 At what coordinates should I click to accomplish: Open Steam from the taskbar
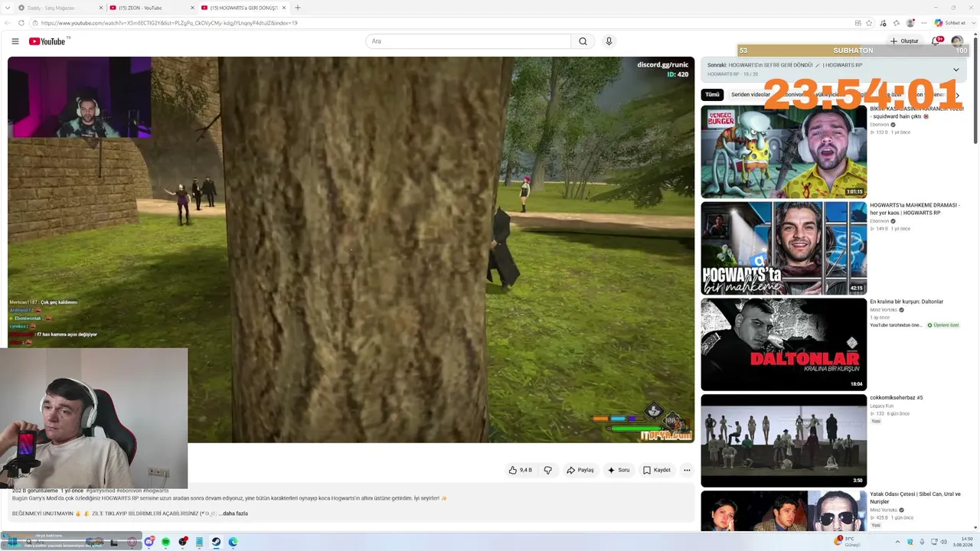point(216,542)
